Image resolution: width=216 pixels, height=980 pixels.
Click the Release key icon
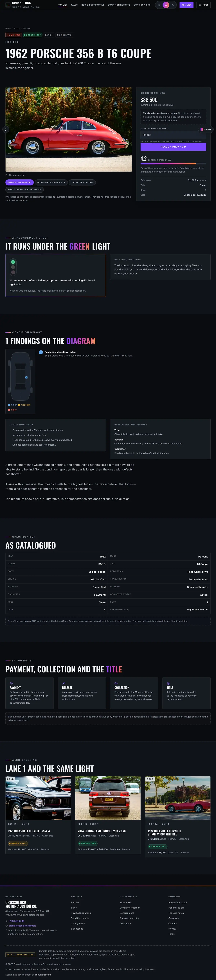pyautogui.click(x=64, y=683)
